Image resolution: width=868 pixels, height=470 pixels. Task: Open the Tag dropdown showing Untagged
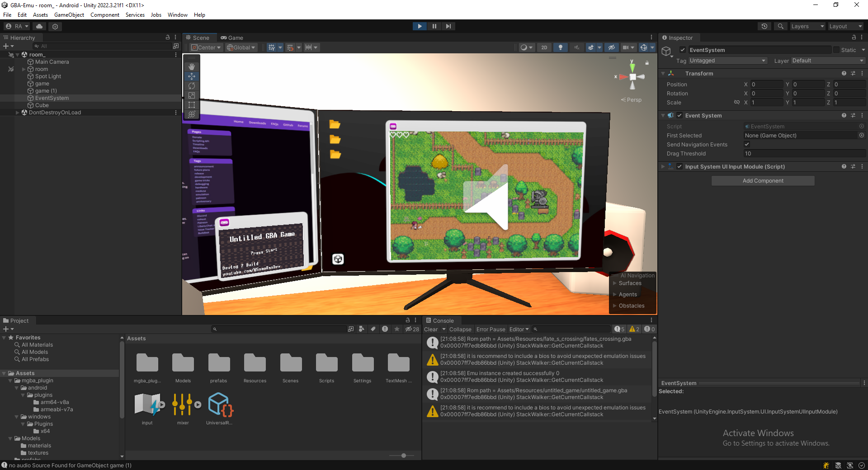pos(727,61)
